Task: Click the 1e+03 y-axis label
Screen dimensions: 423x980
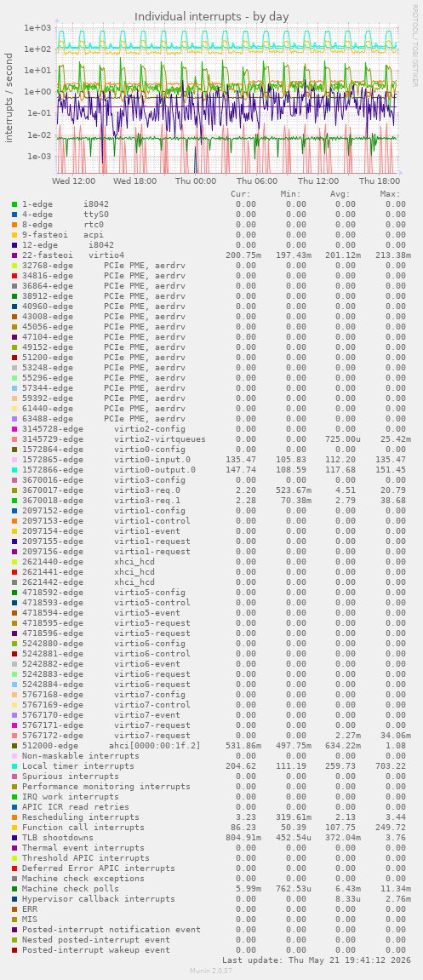Action: pos(37,27)
